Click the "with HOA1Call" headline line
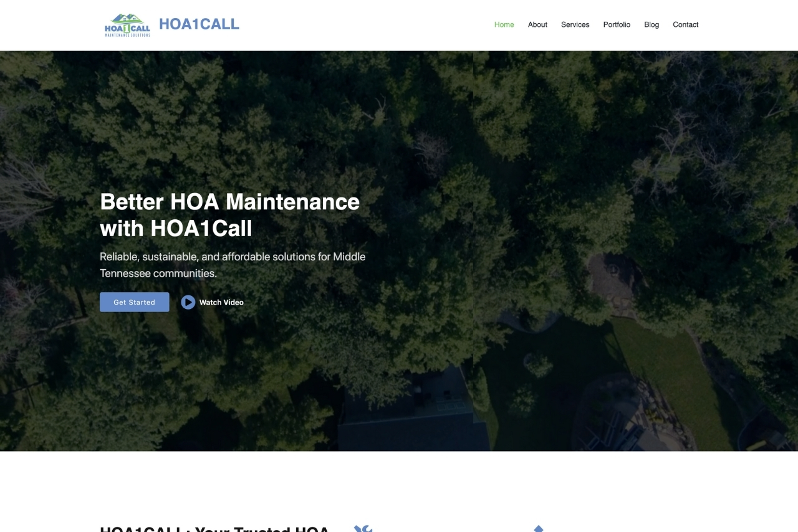 pyautogui.click(x=176, y=229)
